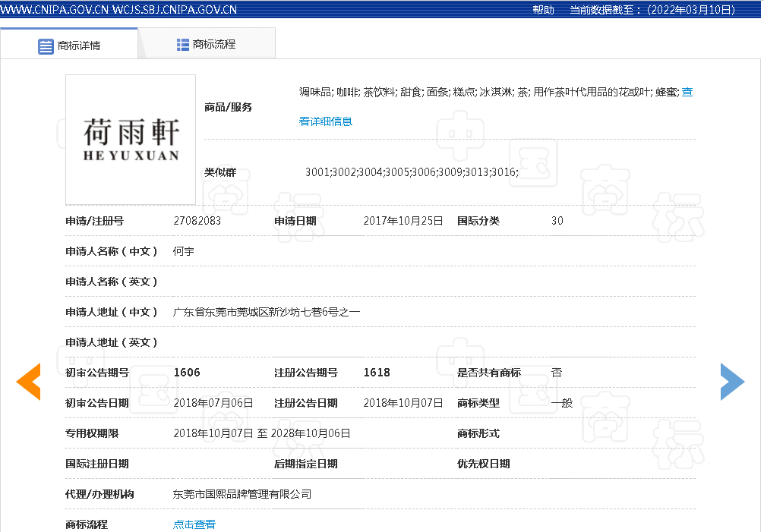
Task: Click the 商标流程 tab list icon
Action: [183, 45]
